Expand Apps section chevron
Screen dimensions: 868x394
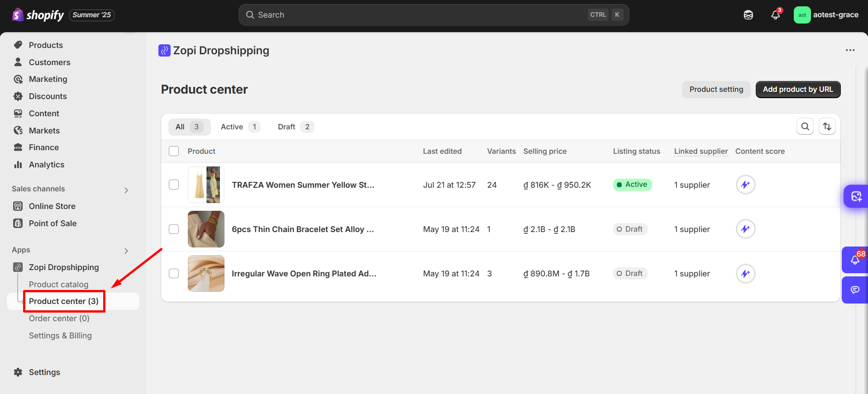tap(126, 251)
